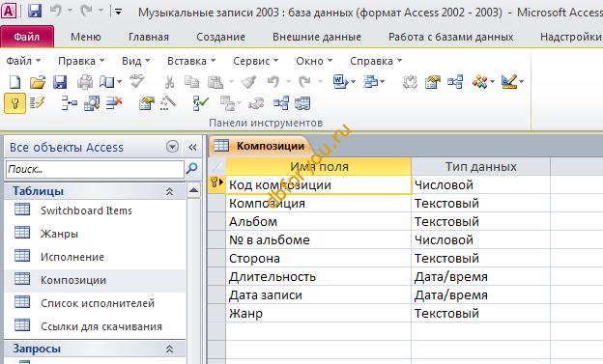This screenshot has width=603, height=364.
Task: Click the ABC spelling check icon
Action: [137, 81]
